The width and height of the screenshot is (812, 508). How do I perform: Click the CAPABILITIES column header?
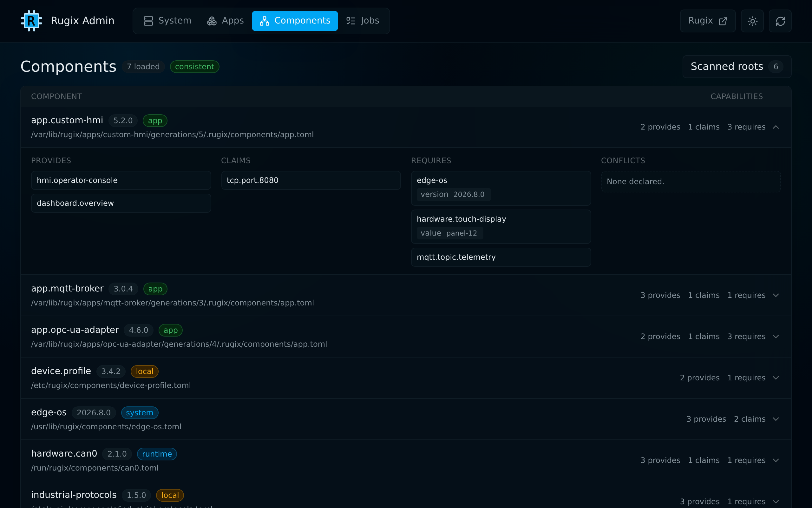[x=737, y=97]
